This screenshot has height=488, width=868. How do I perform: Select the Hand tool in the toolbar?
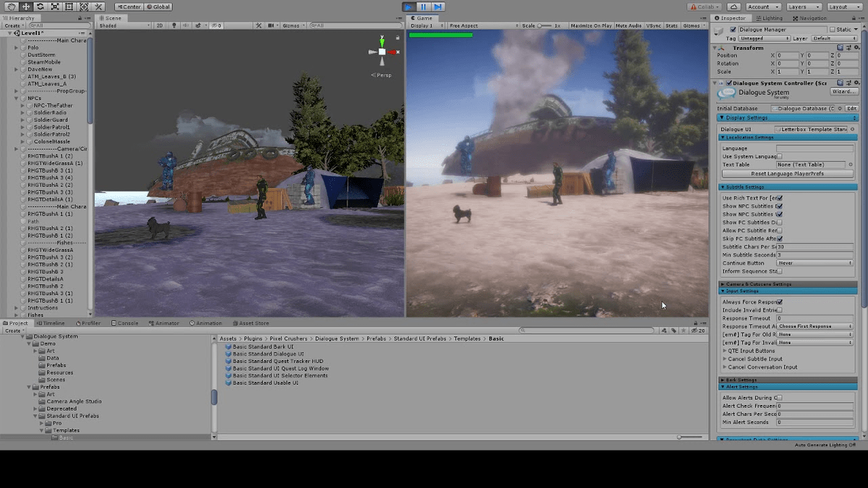11,7
